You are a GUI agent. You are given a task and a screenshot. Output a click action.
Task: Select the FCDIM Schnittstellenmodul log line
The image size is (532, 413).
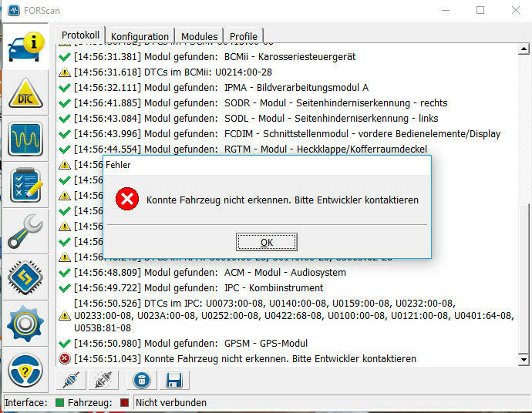pyautogui.click(x=287, y=133)
